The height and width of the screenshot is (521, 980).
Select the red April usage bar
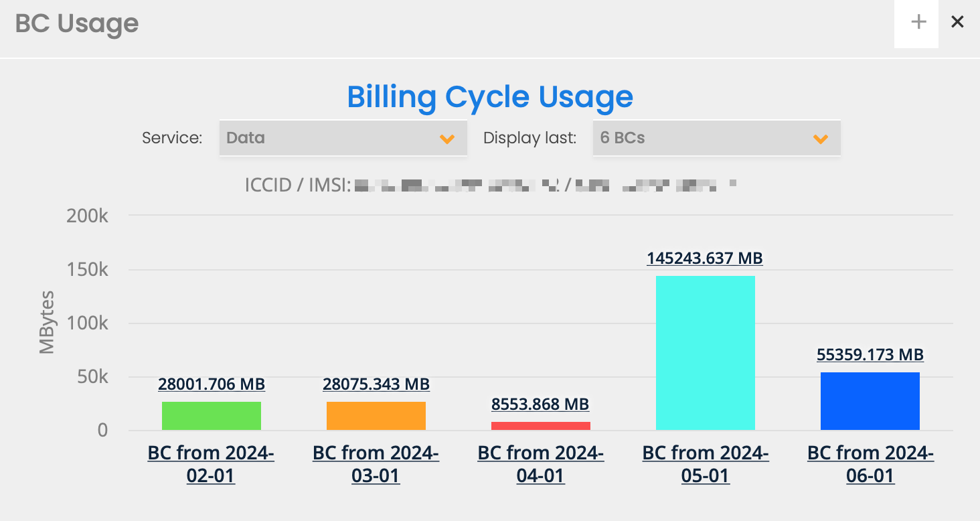tap(541, 425)
